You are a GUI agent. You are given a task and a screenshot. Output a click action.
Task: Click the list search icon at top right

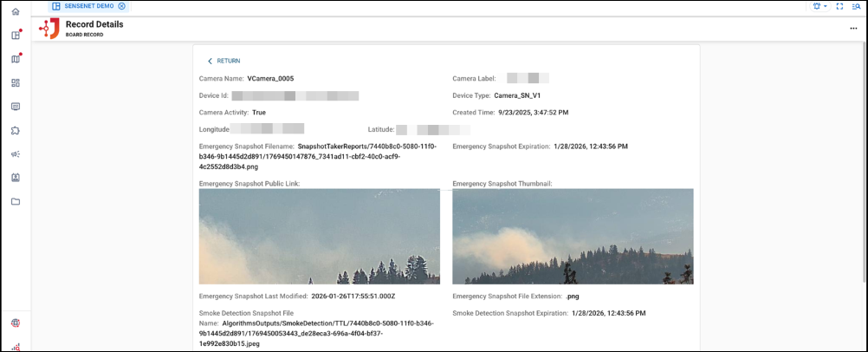tap(856, 6)
